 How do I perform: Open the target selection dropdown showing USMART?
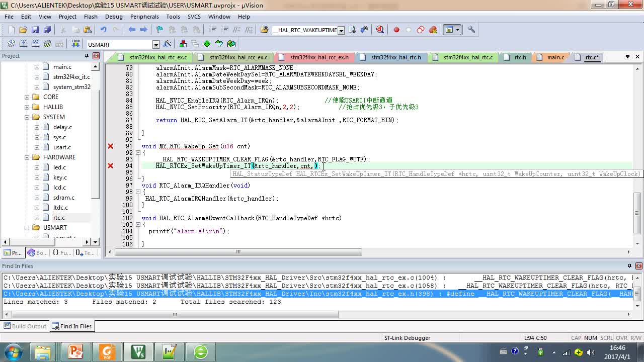tap(156, 45)
